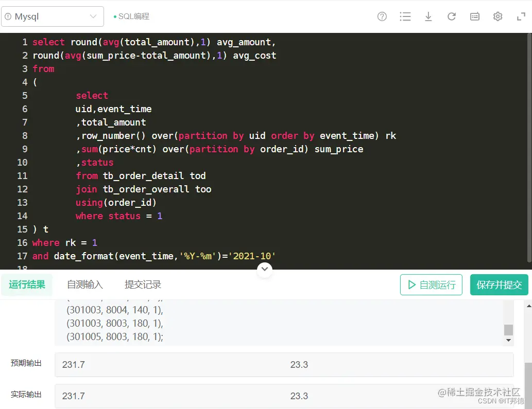Click input row (301005, 8003, 180, 1)

(115, 337)
